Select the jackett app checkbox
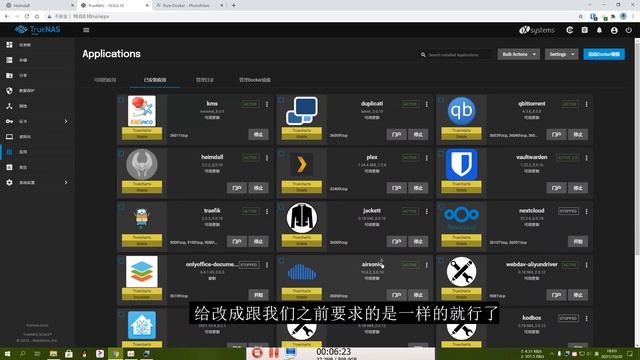Viewport: 640px width, 360px height. pos(281,207)
